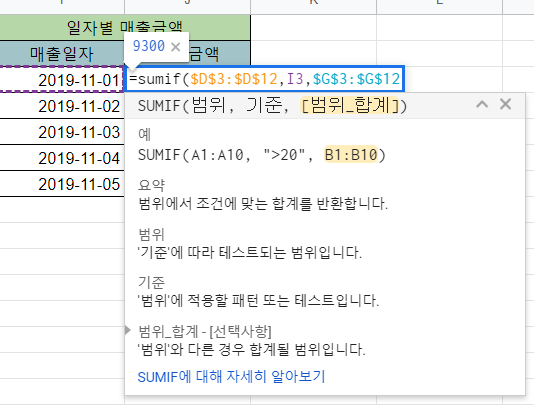Viewport: 534px width, 405px height.
Task: Select cell with date 2019-11-04
Action: pos(61,158)
